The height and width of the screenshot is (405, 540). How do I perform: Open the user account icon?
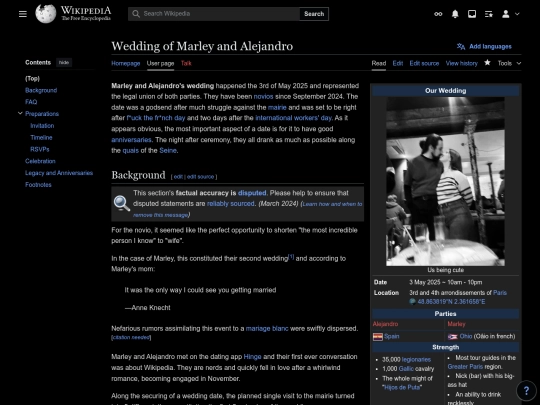[x=506, y=14]
